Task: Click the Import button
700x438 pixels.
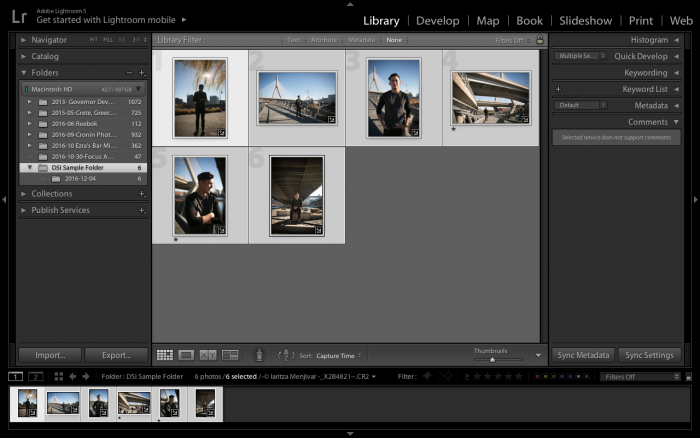Action: (x=49, y=355)
